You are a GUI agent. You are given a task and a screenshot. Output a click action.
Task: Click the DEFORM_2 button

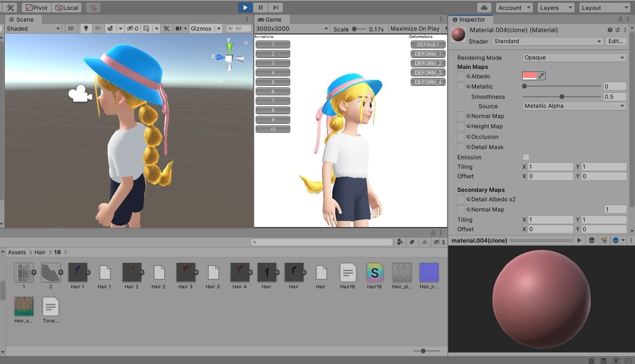428,64
